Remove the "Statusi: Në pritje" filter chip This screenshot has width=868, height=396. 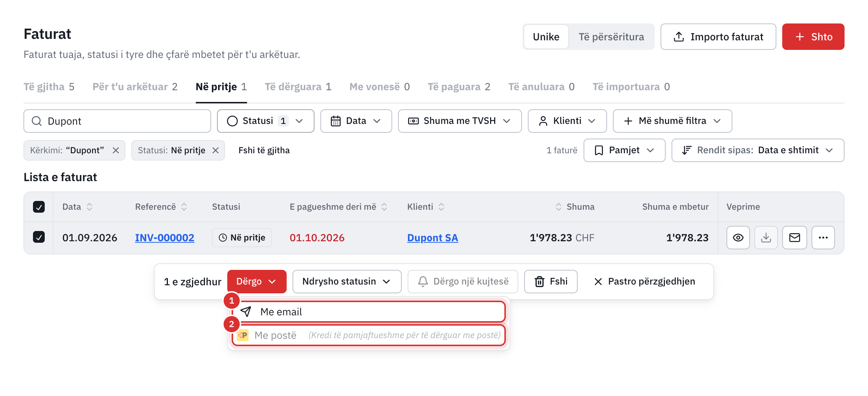click(x=216, y=150)
